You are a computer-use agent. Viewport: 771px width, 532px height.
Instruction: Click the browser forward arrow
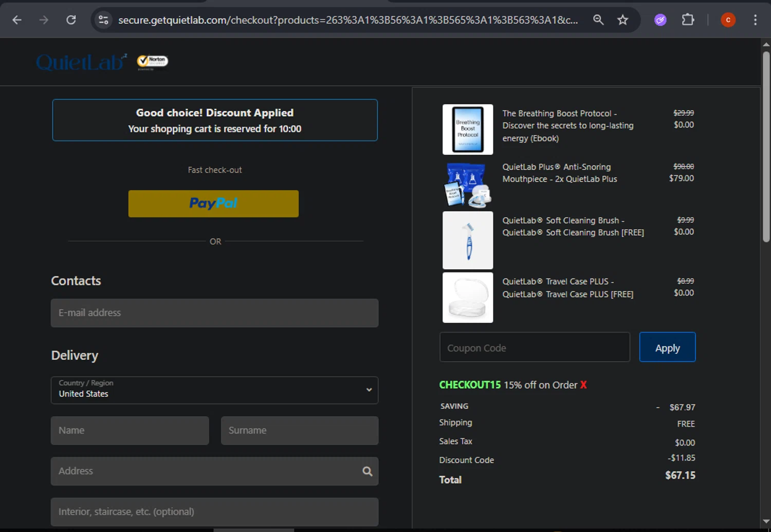point(44,20)
